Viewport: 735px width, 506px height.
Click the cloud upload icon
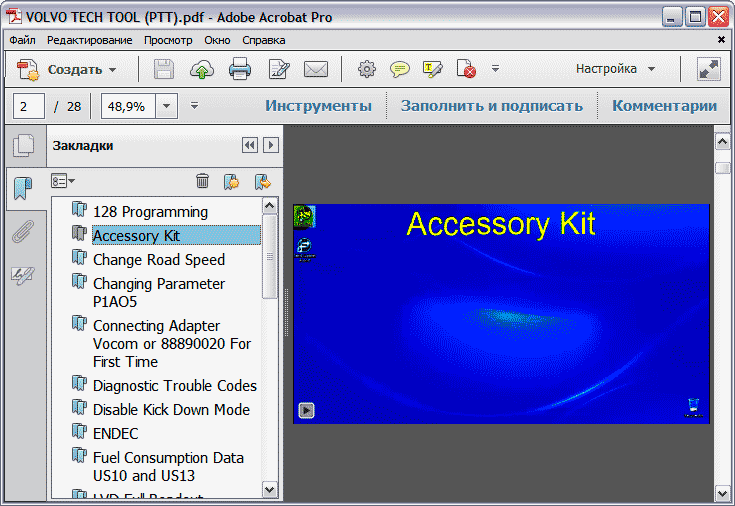pos(202,69)
